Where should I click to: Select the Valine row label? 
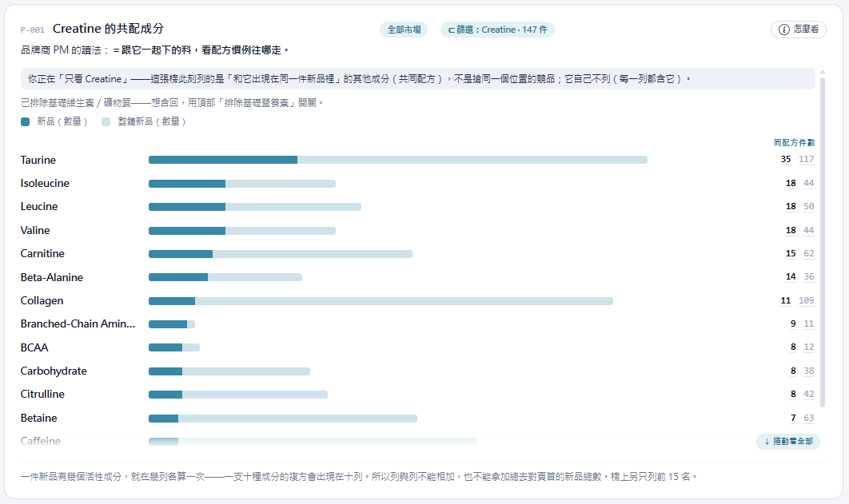pyautogui.click(x=35, y=230)
